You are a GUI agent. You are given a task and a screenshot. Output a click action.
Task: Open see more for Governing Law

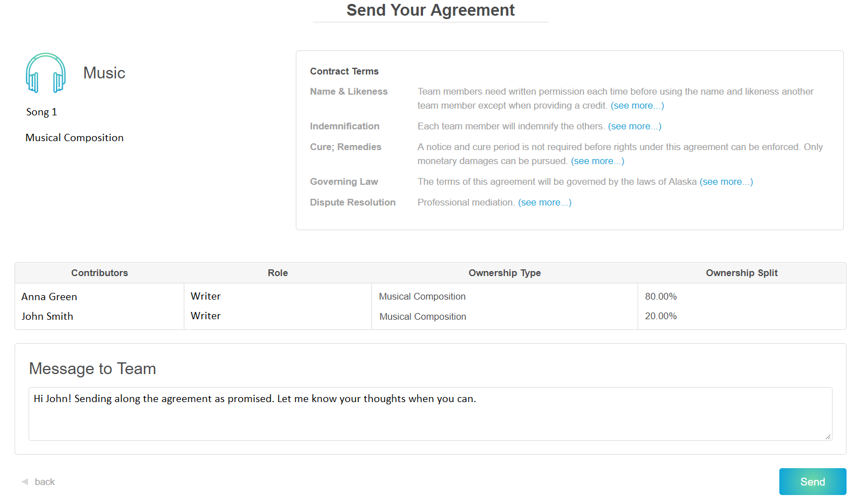[x=726, y=181]
